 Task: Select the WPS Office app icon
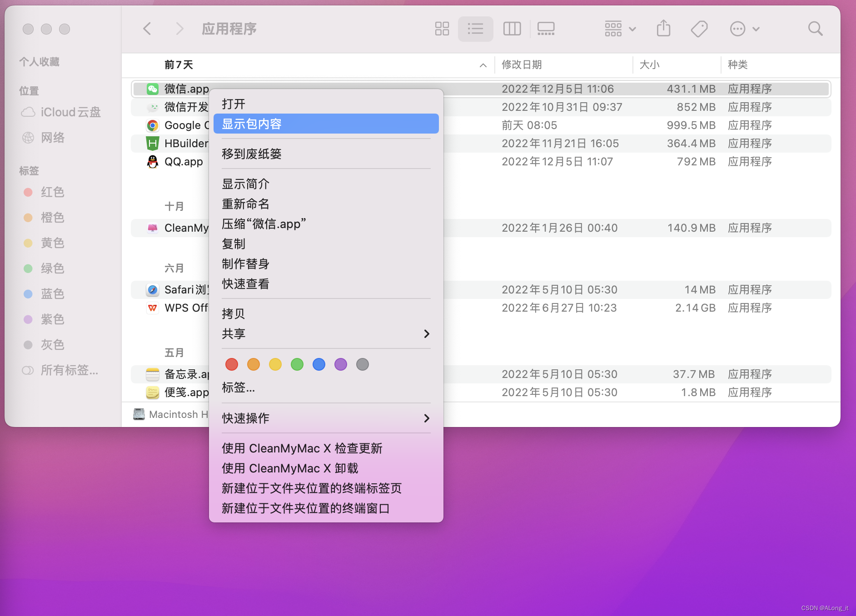click(x=153, y=308)
